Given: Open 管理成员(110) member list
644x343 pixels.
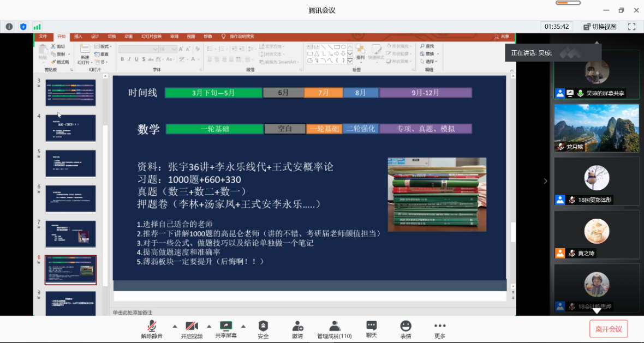Looking at the screenshot, I should click(334, 326).
